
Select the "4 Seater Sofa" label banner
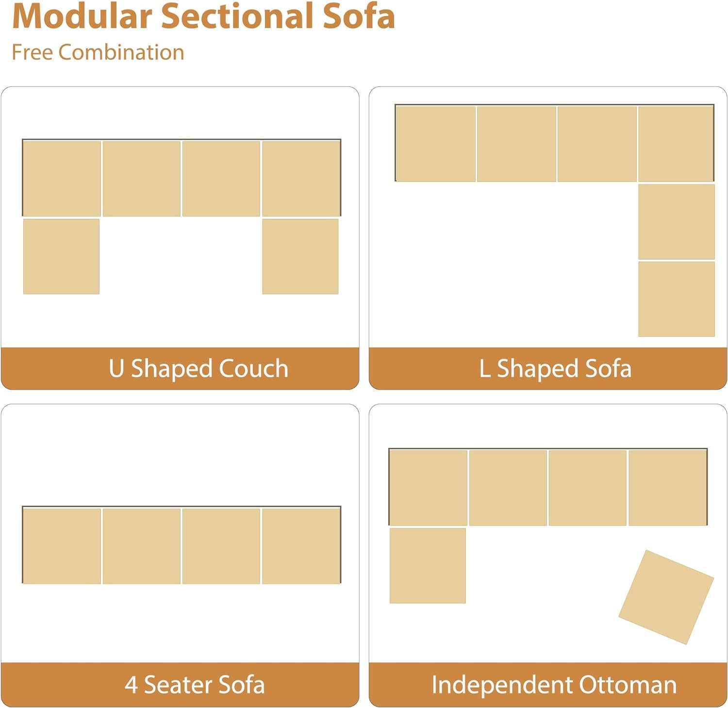(195, 685)
